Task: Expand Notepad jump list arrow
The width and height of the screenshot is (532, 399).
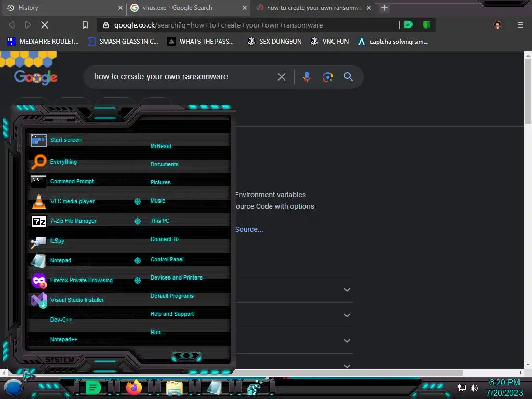Action: (138, 261)
